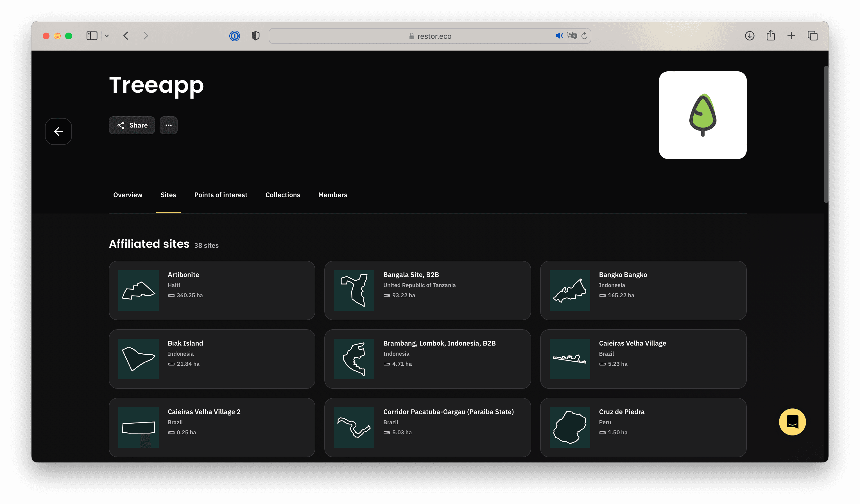Open a new tab with plus icon
Viewport: 860px width, 504px height.
(x=791, y=36)
